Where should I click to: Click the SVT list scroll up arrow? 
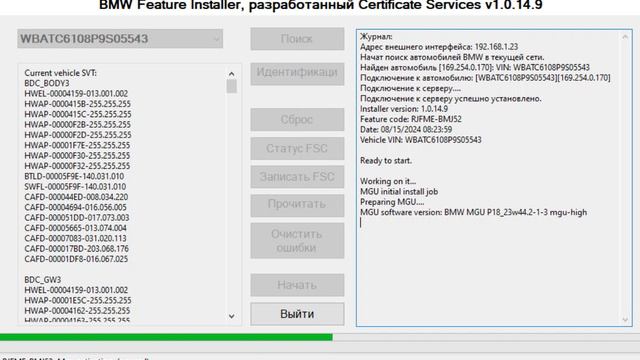(x=231, y=74)
